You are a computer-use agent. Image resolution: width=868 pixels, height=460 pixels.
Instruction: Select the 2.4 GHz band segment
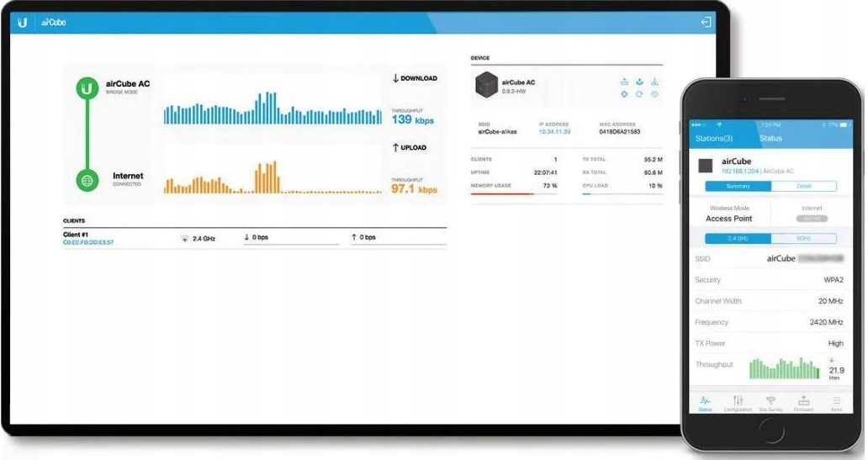point(738,239)
